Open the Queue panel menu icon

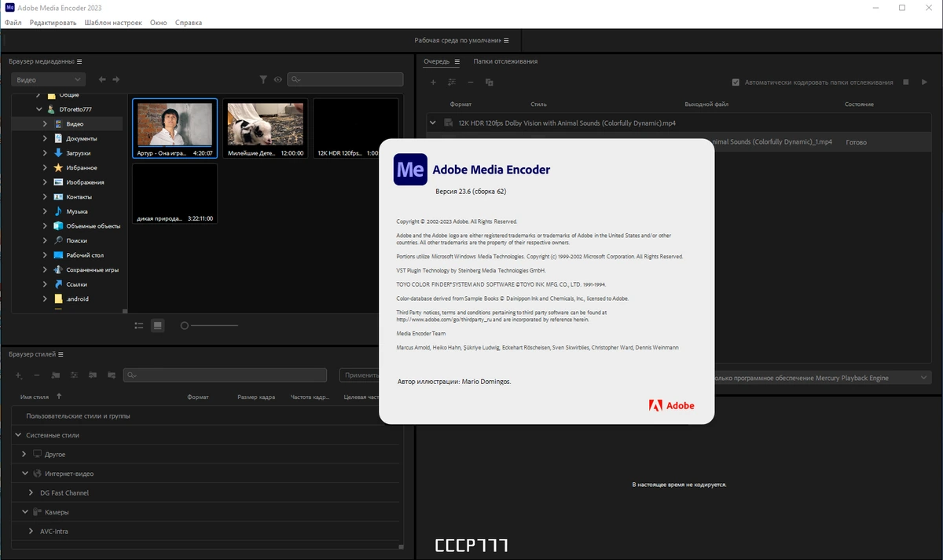(x=457, y=61)
